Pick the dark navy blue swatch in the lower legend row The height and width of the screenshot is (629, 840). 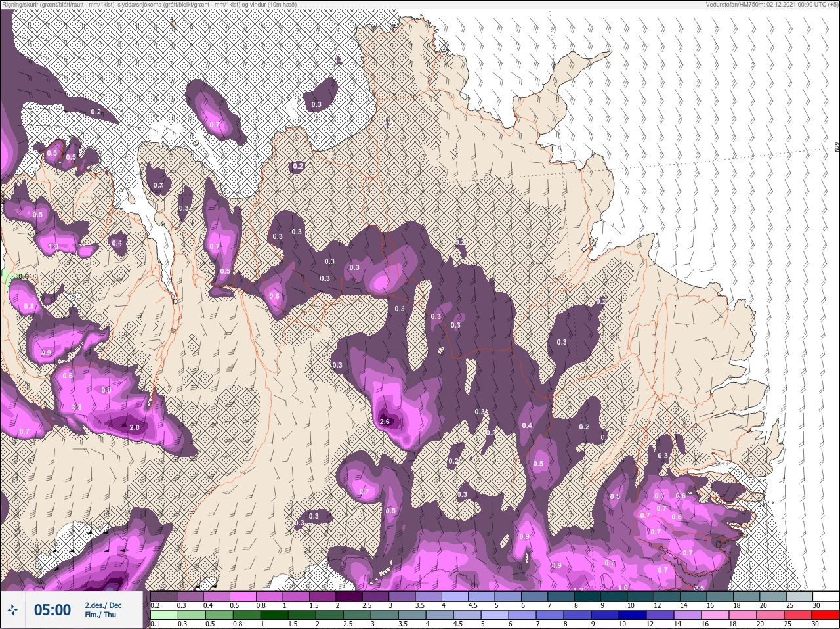(632, 615)
